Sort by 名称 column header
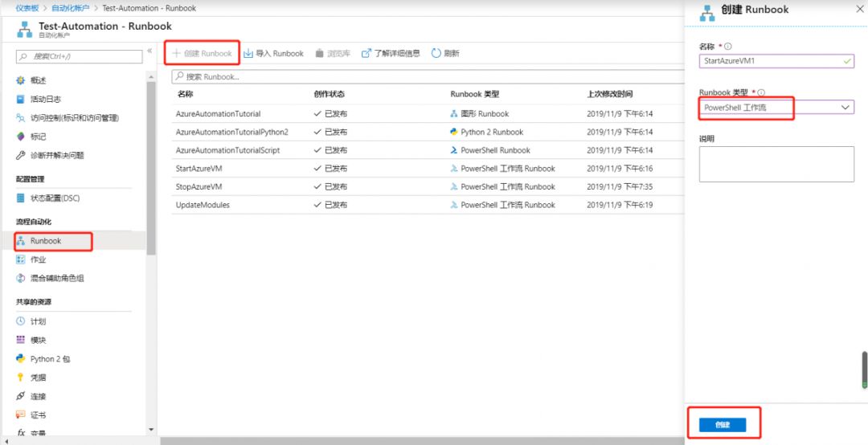Viewport: 868px width, 445px height. tap(185, 94)
